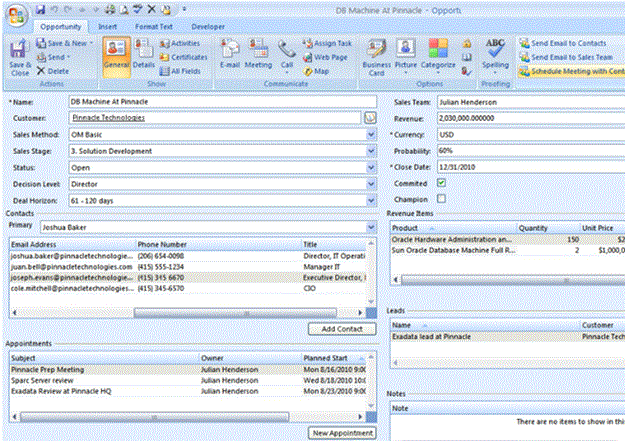
Task: Toggle the Champion checkbox
Action: pyautogui.click(x=441, y=199)
